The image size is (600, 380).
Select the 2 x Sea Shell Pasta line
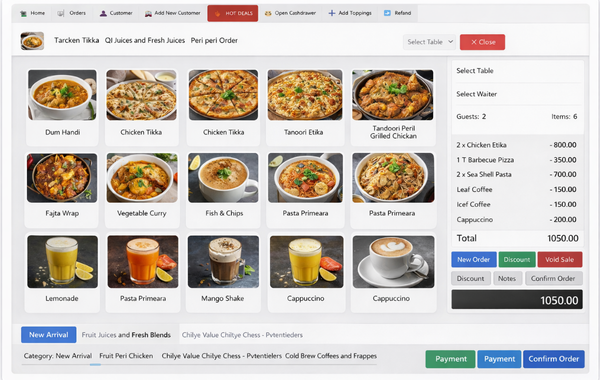516,175
